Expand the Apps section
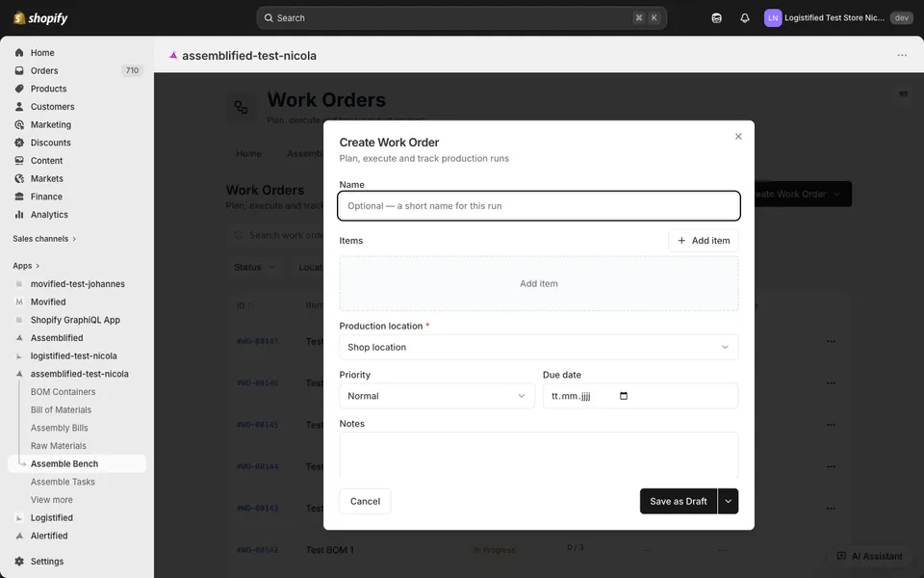Screen dimensions: 924x578 pyautogui.click(x=27, y=266)
